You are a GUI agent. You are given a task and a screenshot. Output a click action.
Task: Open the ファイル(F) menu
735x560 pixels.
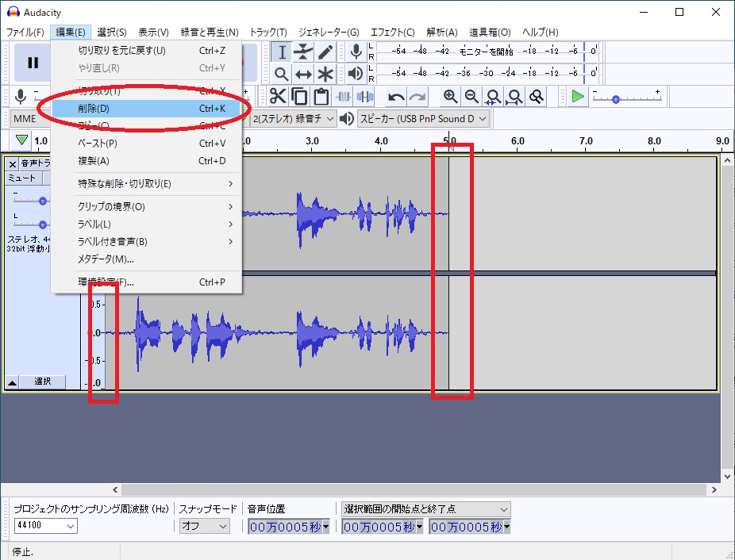coord(25,33)
